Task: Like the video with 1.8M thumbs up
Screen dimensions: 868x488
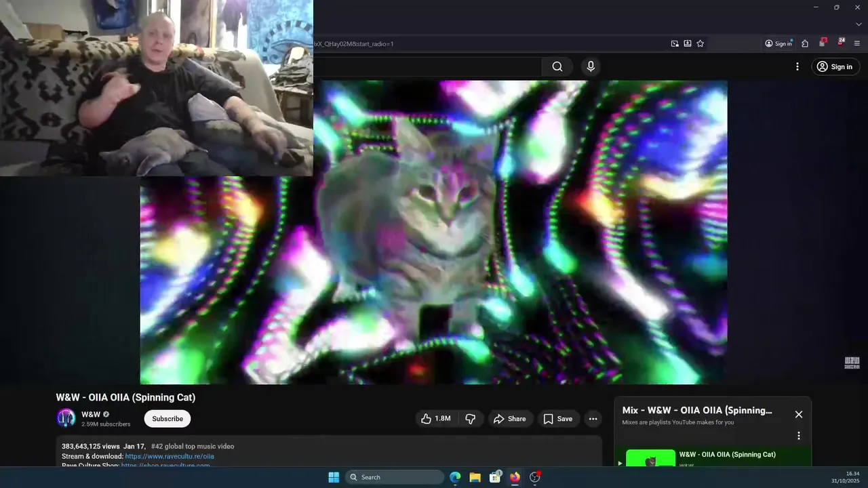Action: tap(435, 419)
